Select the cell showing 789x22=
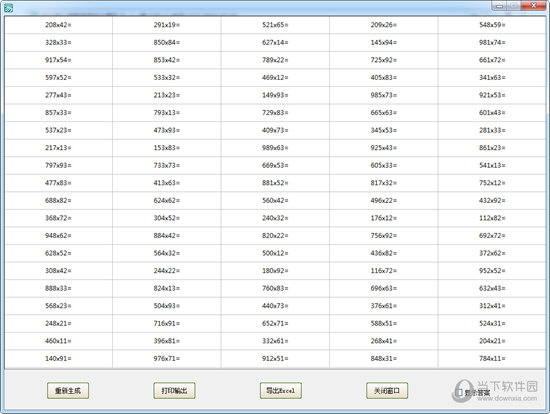550x414 pixels. pyautogui.click(x=275, y=60)
